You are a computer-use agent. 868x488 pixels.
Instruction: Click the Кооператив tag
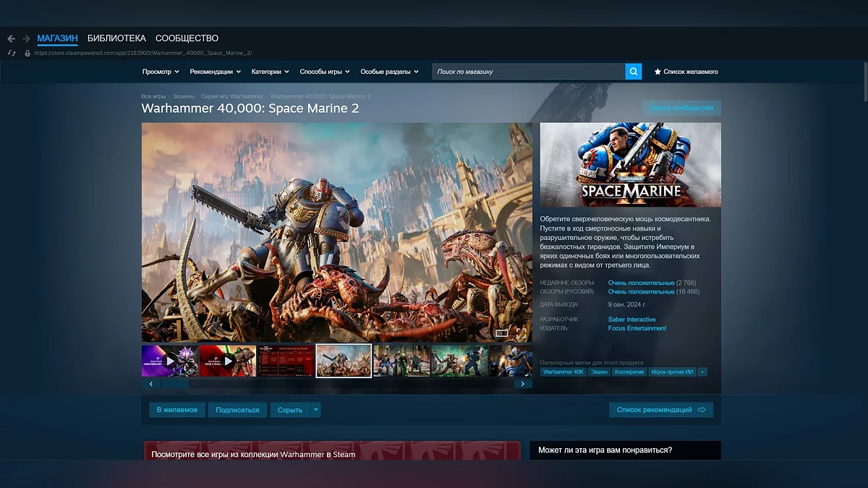[629, 372]
